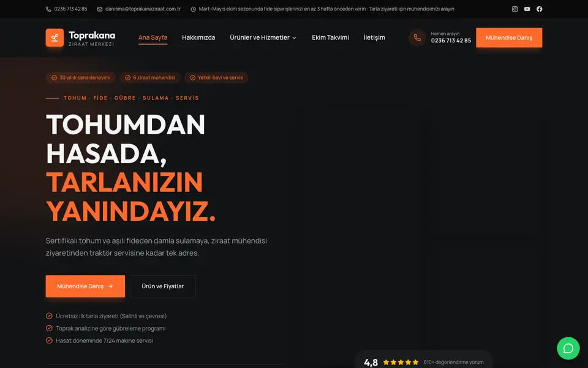Click the Mart-Mayıs ekim sezonunda notice text
The width and height of the screenshot is (588, 368).
click(326, 9)
